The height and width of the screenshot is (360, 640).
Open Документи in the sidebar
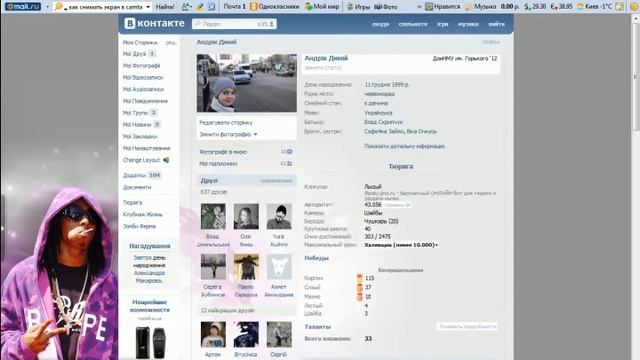point(137,187)
